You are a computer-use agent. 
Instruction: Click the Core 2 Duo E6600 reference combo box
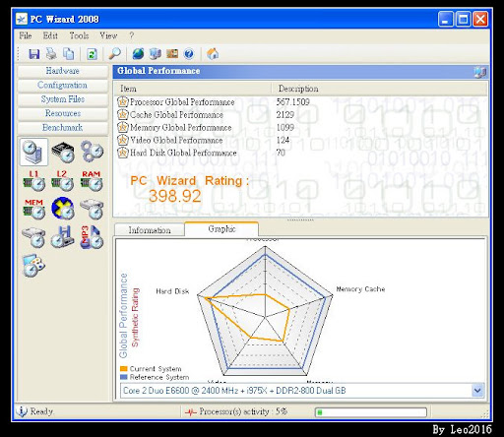[x=302, y=391]
